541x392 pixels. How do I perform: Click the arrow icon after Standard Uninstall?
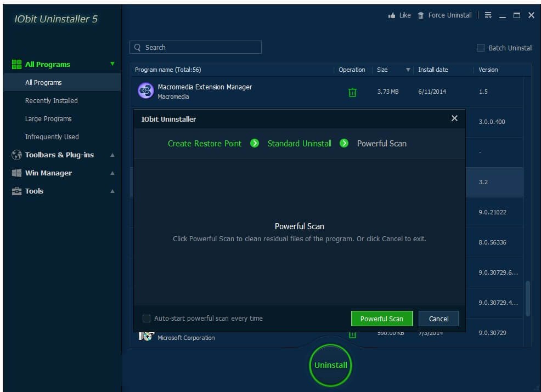pos(343,143)
